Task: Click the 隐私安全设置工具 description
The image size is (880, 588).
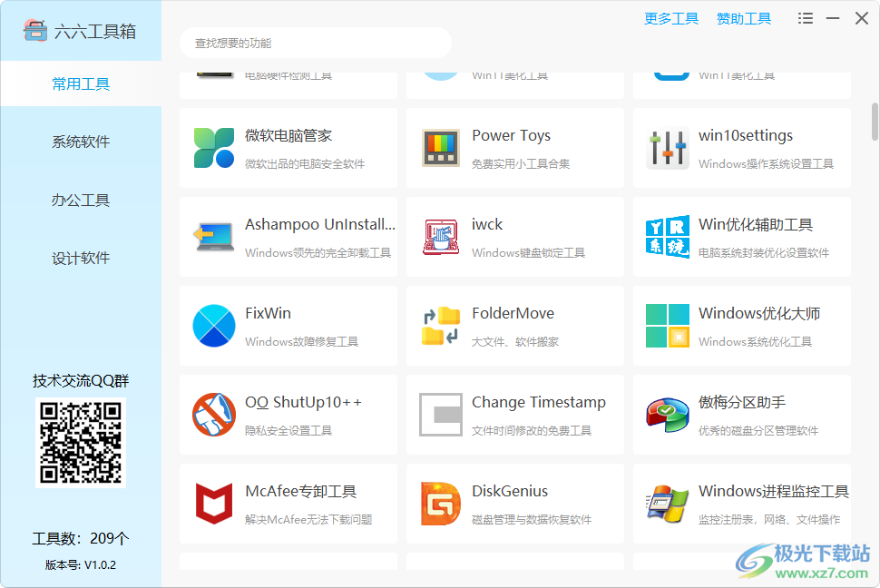Action: pyautogui.click(x=288, y=430)
